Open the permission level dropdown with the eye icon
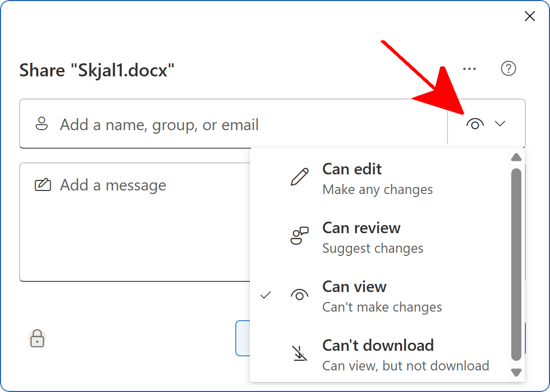Screen dimensions: 550x392 click(x=486, y=124)
